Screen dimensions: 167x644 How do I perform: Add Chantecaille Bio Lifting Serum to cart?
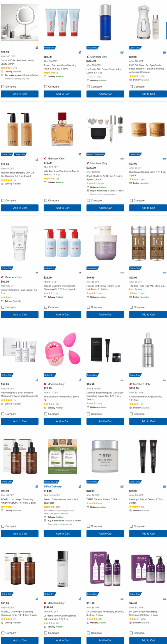pyautogui.click(x=148, y=421)
